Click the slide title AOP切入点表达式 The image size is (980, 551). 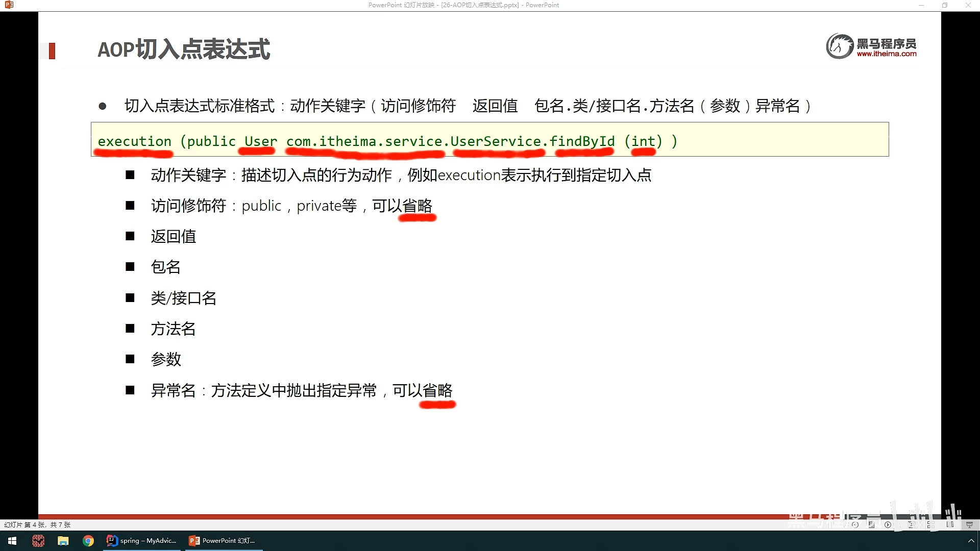click(x=184, y=49)
